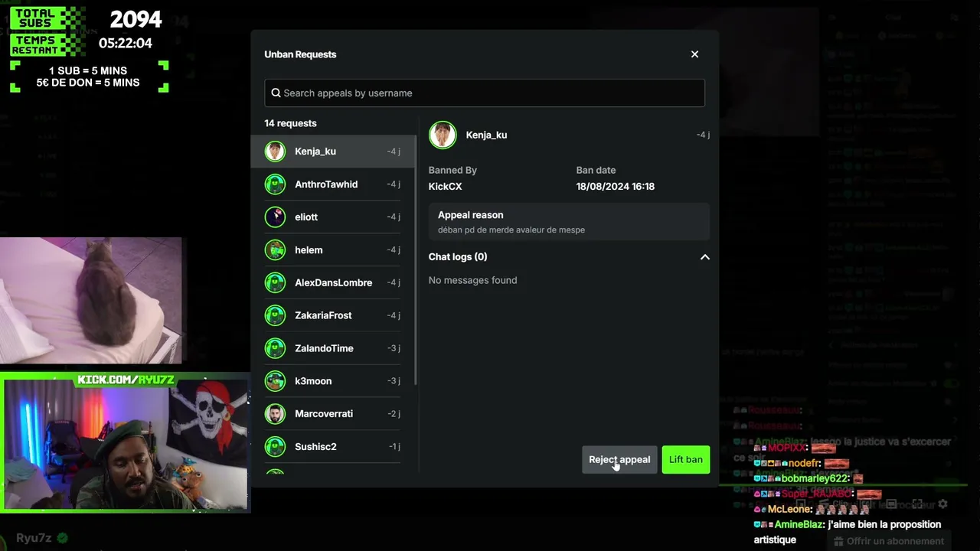Screen dimensions: 980x551
Task: Click ZakariaFrost's avatar icon
Action: [275, 315]
